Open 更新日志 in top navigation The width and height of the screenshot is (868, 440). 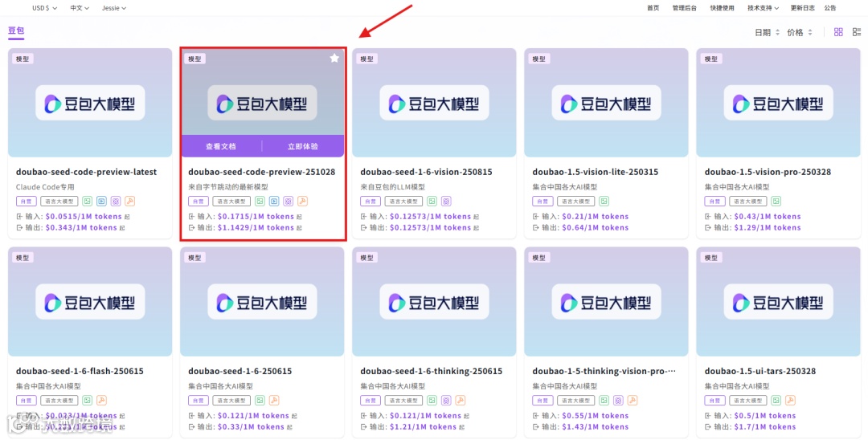[x=802, y=8]
